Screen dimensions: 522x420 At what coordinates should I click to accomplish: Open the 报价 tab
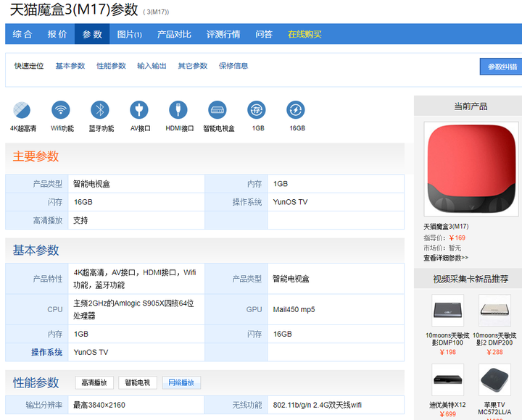[x=57, y=34]
